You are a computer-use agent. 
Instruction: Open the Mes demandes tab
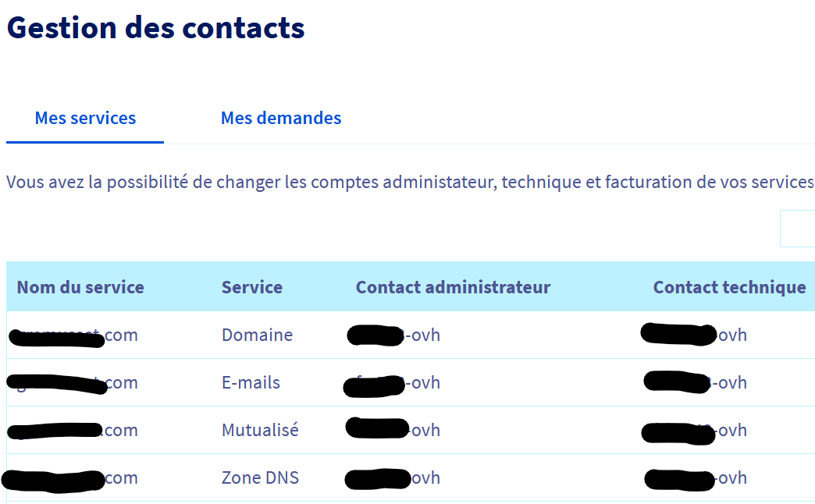tap(281, 118)
